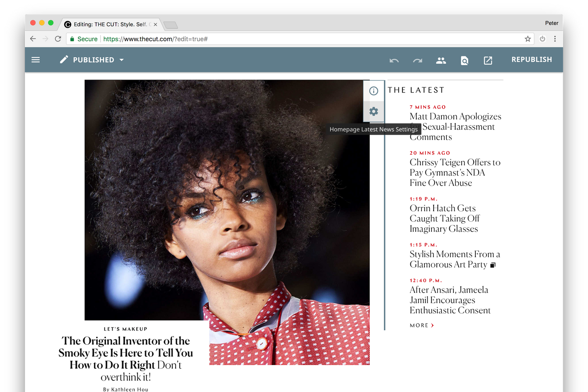Image resolution: width=588 pixels, height=392 pixels.
Task: Click the info icon beside The Latest
Action: 374,91
